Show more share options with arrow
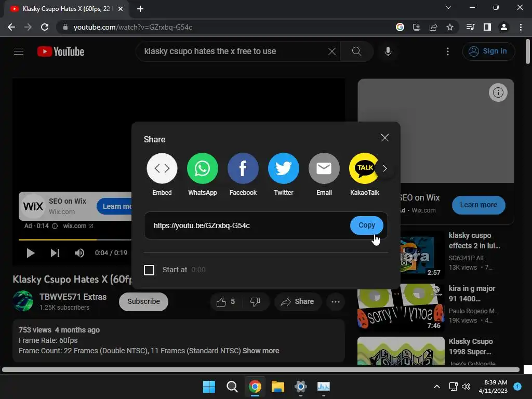This screenshot has width=532, height=399. (x=385, y=168)
